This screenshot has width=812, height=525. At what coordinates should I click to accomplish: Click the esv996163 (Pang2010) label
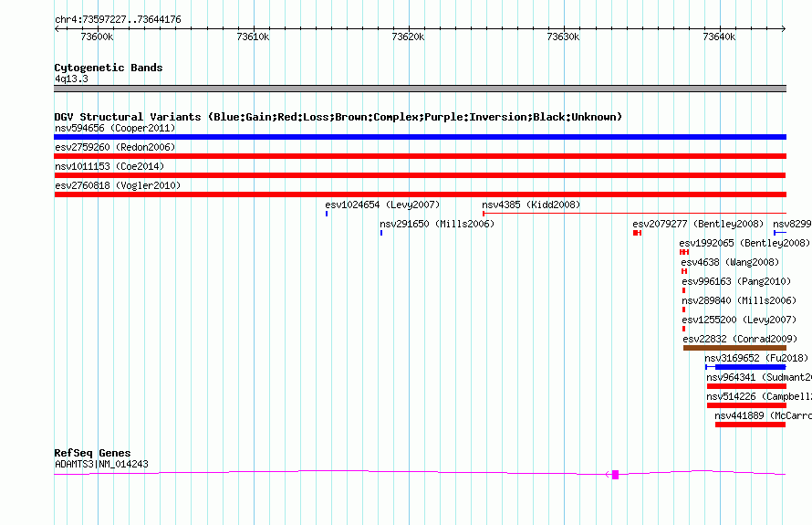(x=736, y=281)
